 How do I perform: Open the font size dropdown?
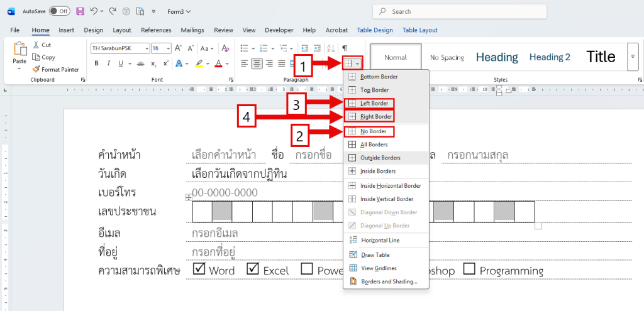click(169, 48)
